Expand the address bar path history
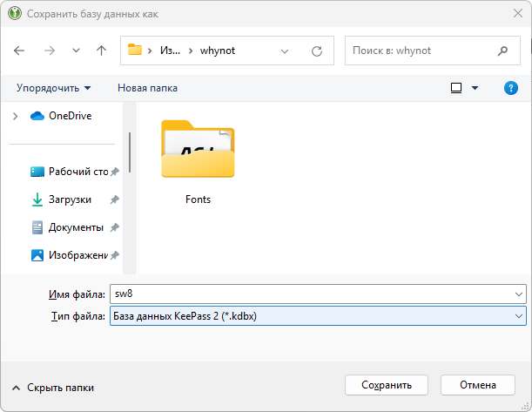The width and height of the screenshot is (532, 412). (x=286, y=51)
